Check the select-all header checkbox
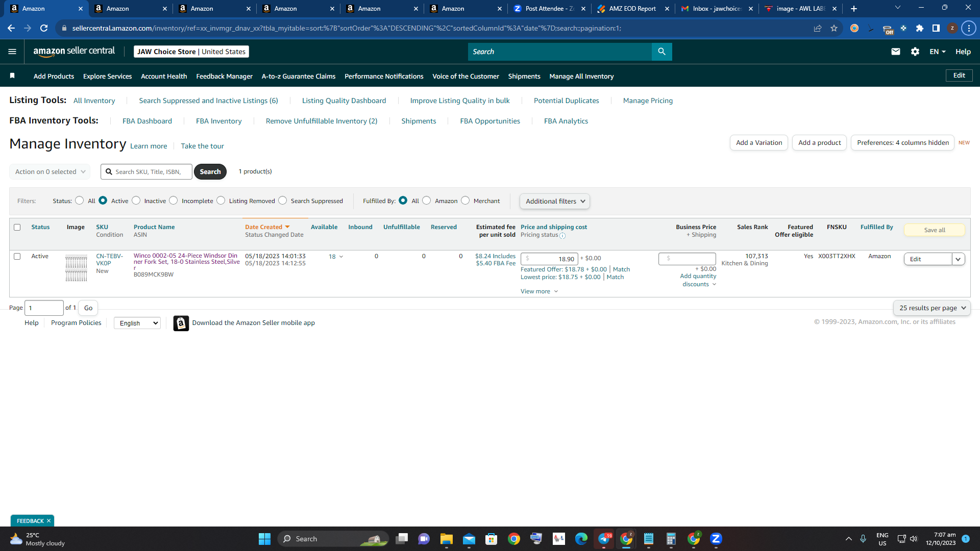The width and height of the screenshot is (980, 551). pyautogui.click(x=17, y=227)
